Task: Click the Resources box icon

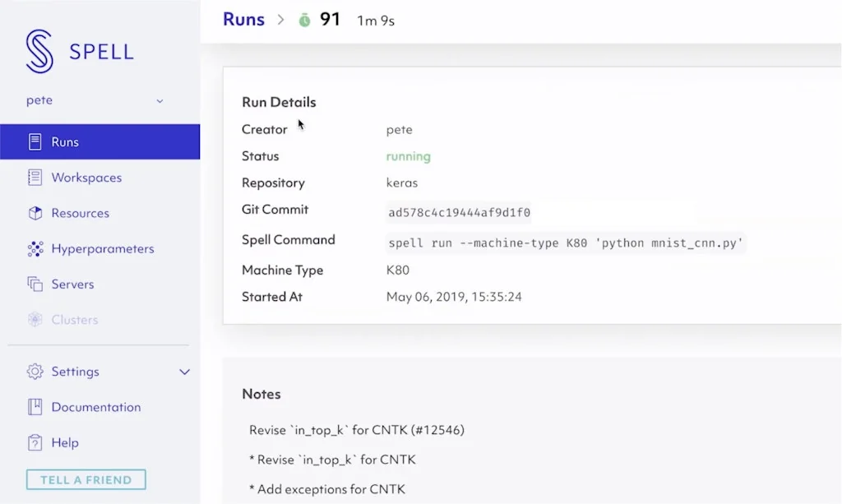Action: (x=35, y=212)
